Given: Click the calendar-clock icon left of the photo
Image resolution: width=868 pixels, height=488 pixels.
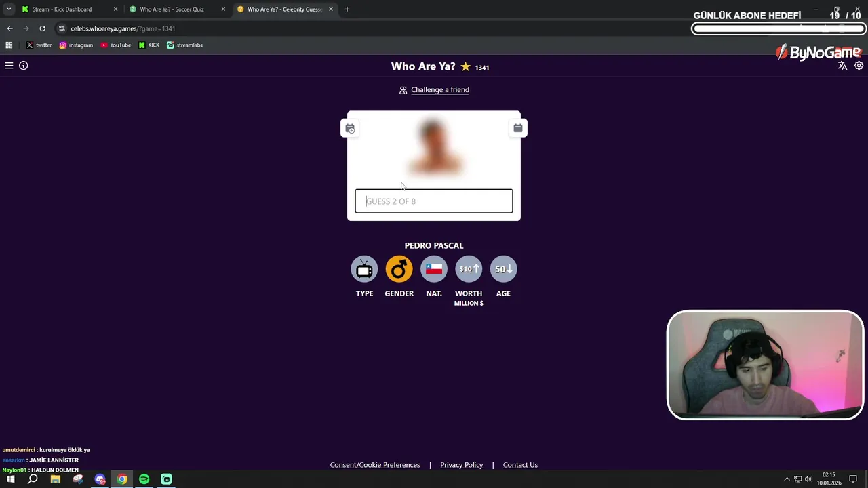Looking at the screenshot, I should (350, 128).
